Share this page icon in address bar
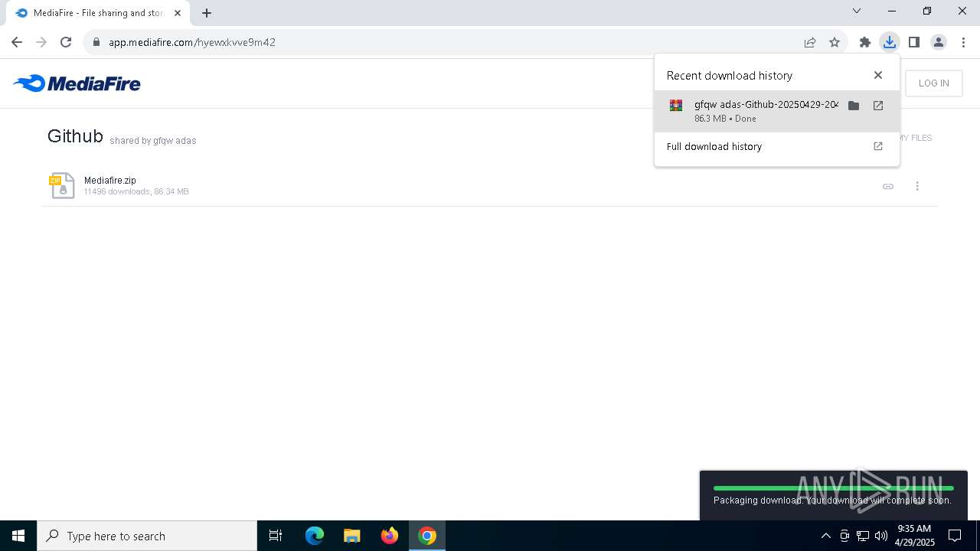The image size is (980, 551). click(810, 42)
